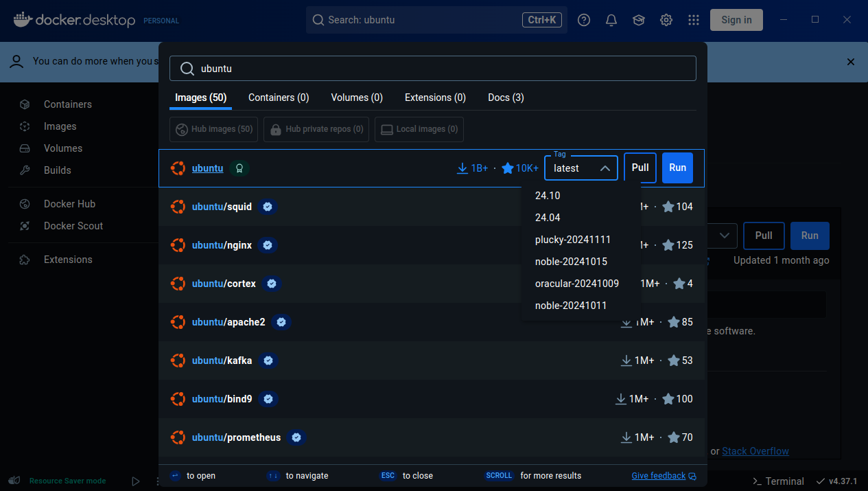Select the ubuntu/kafka result row
The height and width of the screenshot is (491, 868).
433,361
